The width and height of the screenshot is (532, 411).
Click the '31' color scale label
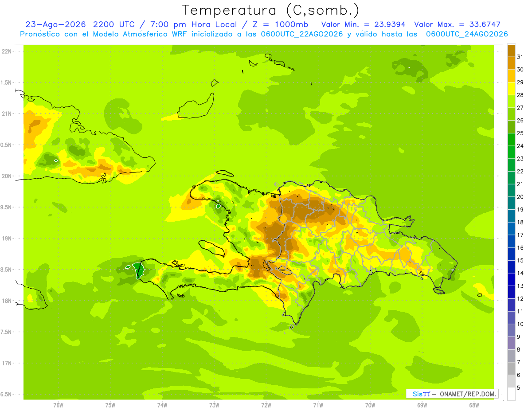(520, 57)
